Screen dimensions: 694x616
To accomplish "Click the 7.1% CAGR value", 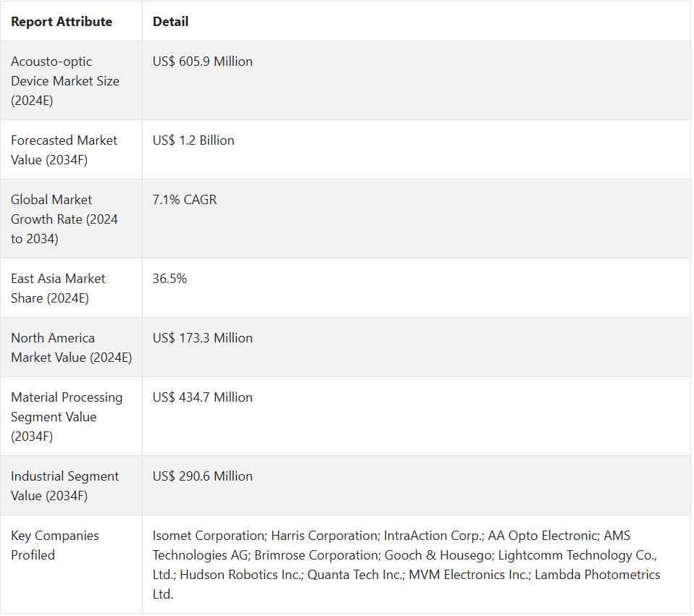I will (x=185, y=200).
